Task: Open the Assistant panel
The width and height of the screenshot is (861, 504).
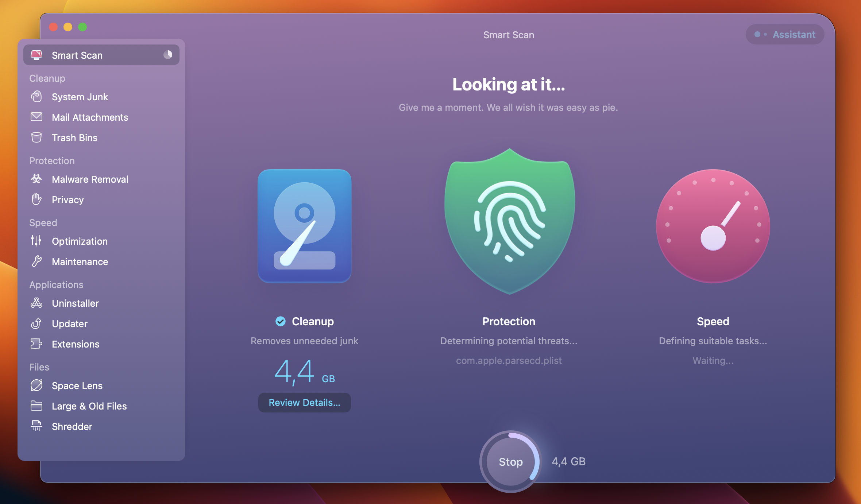Action: click(x=785, y=34)
